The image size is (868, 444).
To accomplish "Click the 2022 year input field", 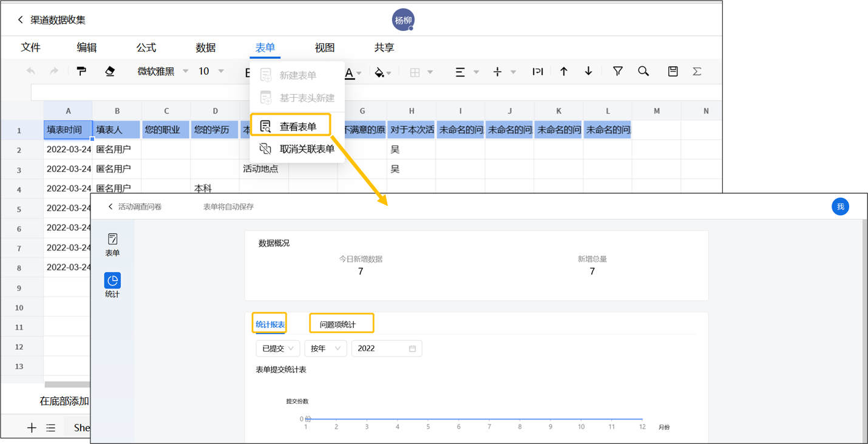I will 387,349.
